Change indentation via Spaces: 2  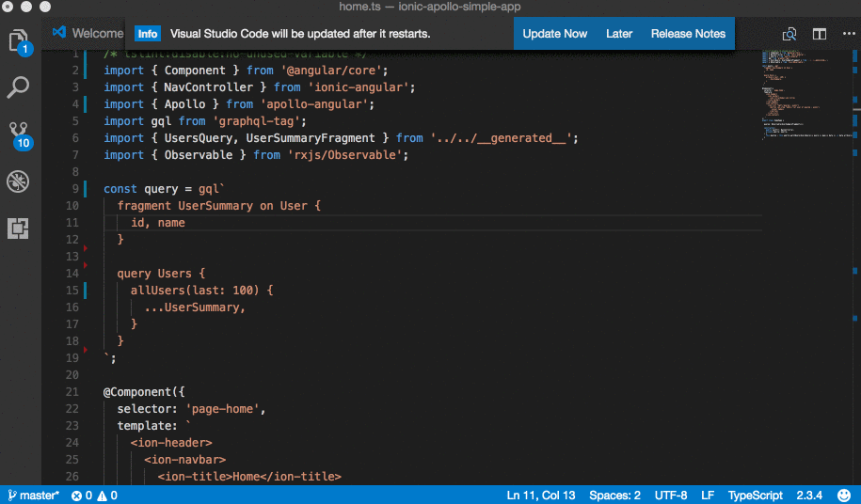click(614, 496)
